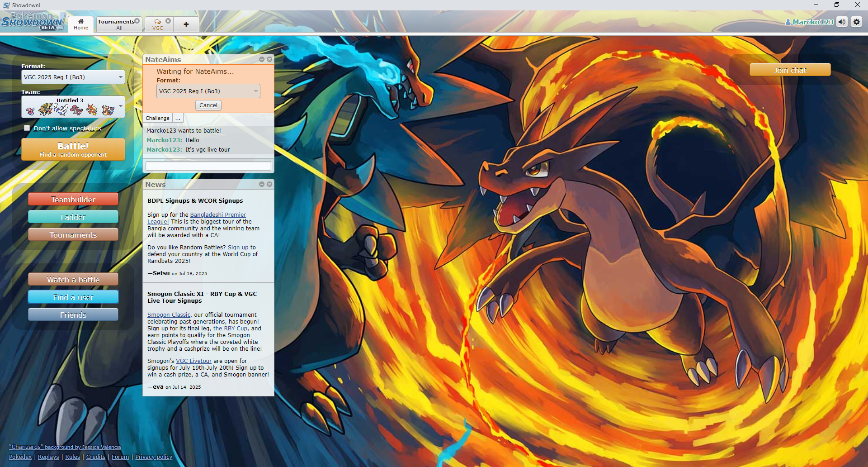Close the Tournaments All tab
Image resolution: width=868 pixels, height=467 pixels.
point(137,21)
